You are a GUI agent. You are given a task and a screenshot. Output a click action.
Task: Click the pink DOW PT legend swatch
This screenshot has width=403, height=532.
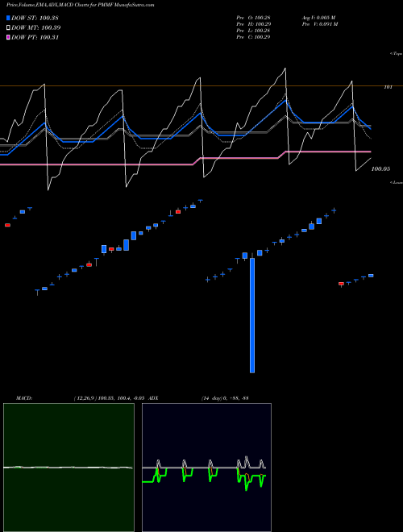9,37
